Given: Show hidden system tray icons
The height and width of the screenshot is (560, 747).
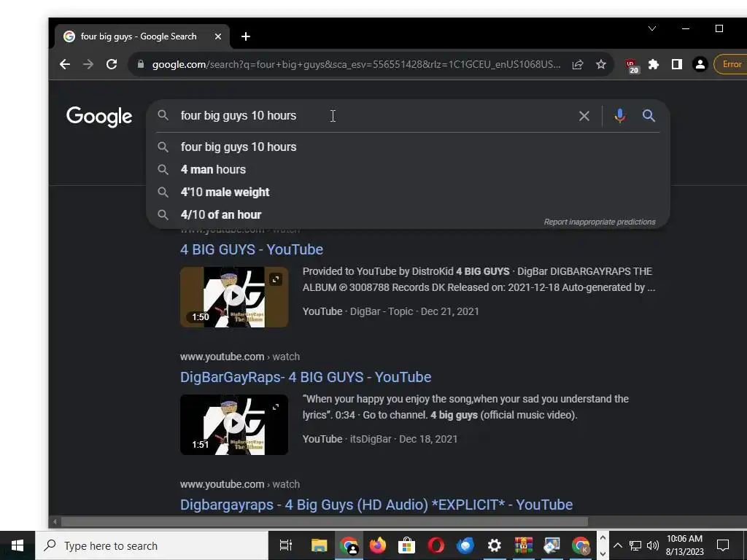Looking at the screenshot, I should point(617,545).
